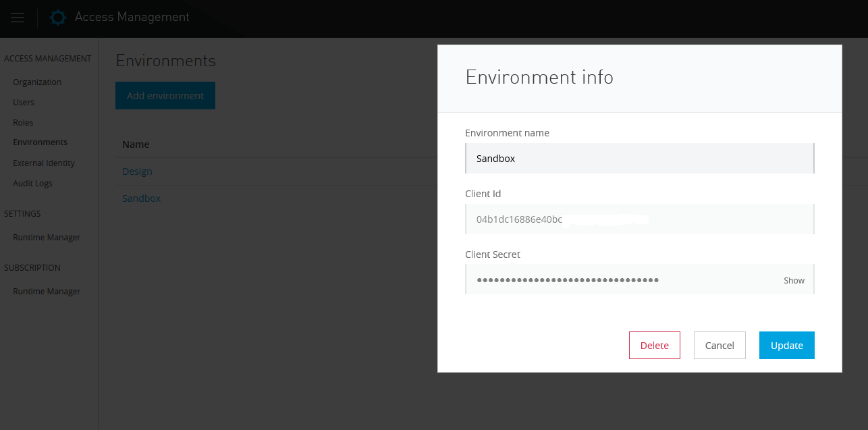Open Runtime Manager under Settings
Image resolution: width=868 pixels, height=430 pixels.
(x=47, y=238)
